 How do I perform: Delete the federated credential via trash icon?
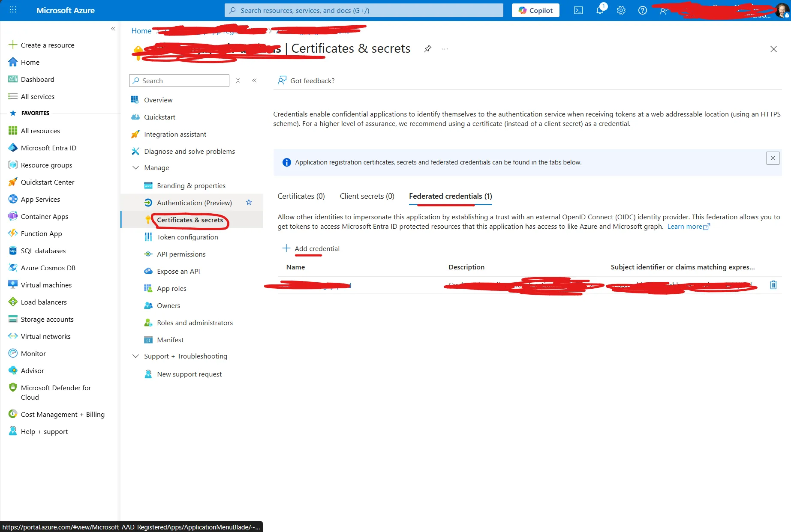click(x=773, y=285)
